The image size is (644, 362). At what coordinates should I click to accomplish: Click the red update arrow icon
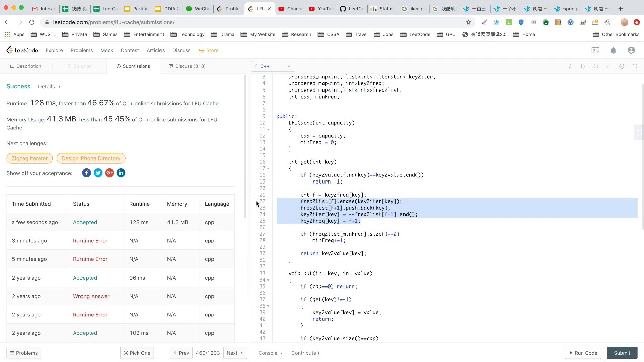637,22
